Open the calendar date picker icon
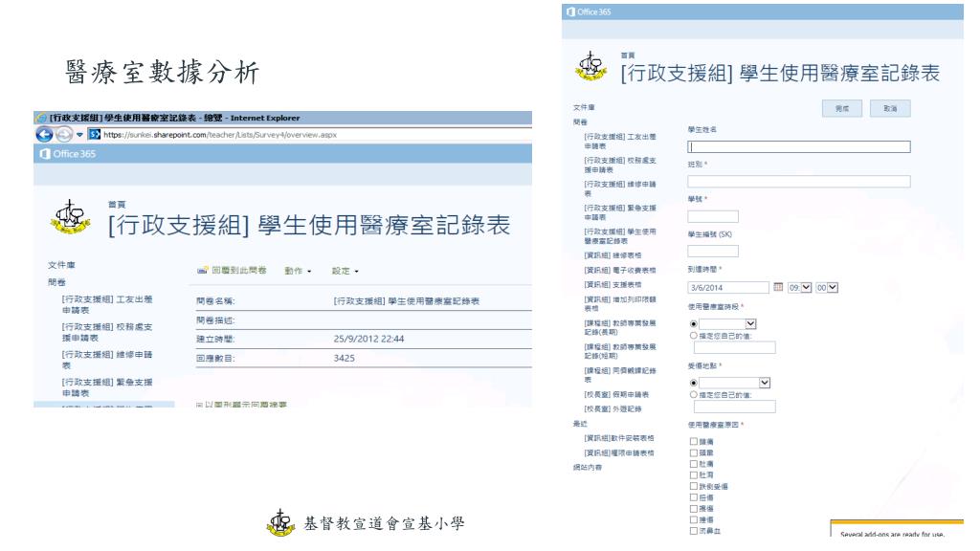 pos(778,287)
